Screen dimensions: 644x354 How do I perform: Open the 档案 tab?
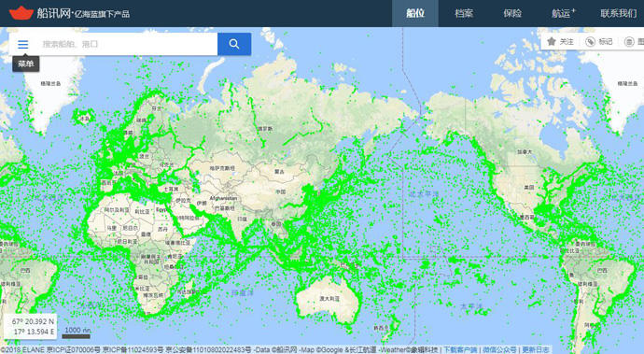[464, 13]
